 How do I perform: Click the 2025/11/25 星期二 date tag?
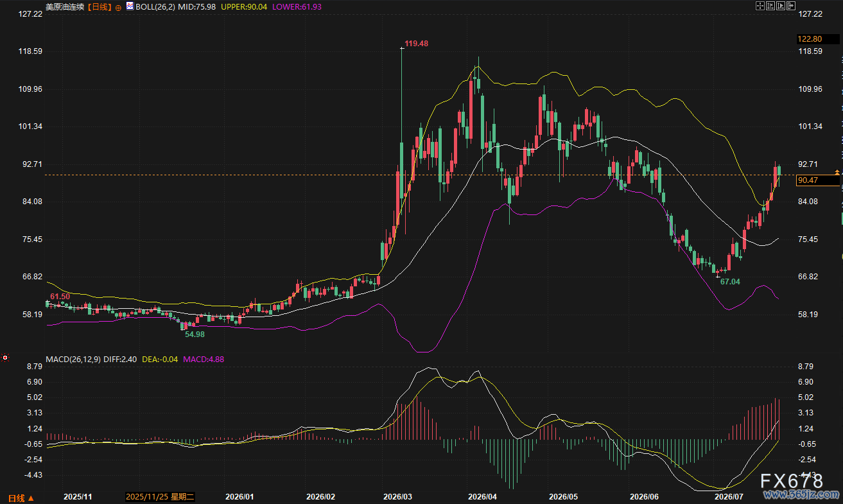(x=160, y=497)
